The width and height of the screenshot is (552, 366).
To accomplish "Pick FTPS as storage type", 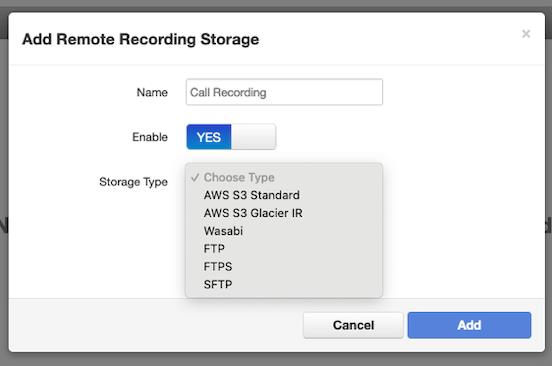I will tap(284, 266).
